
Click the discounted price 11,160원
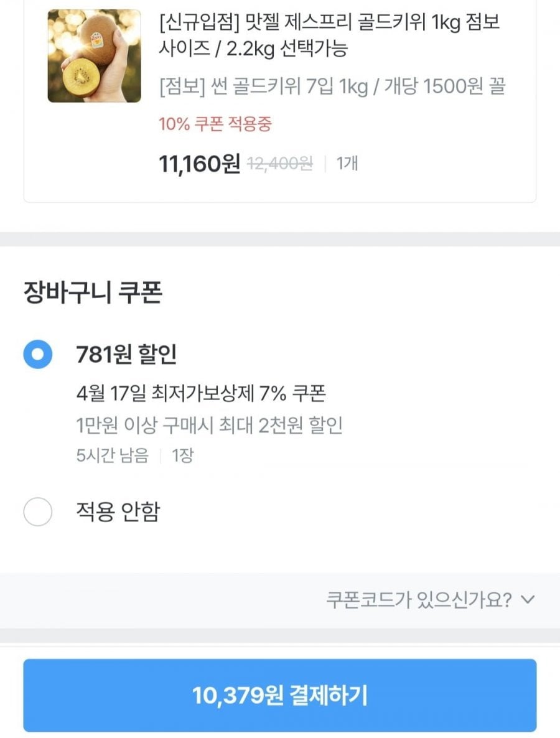pyautogui.click(x=199, y=164)
